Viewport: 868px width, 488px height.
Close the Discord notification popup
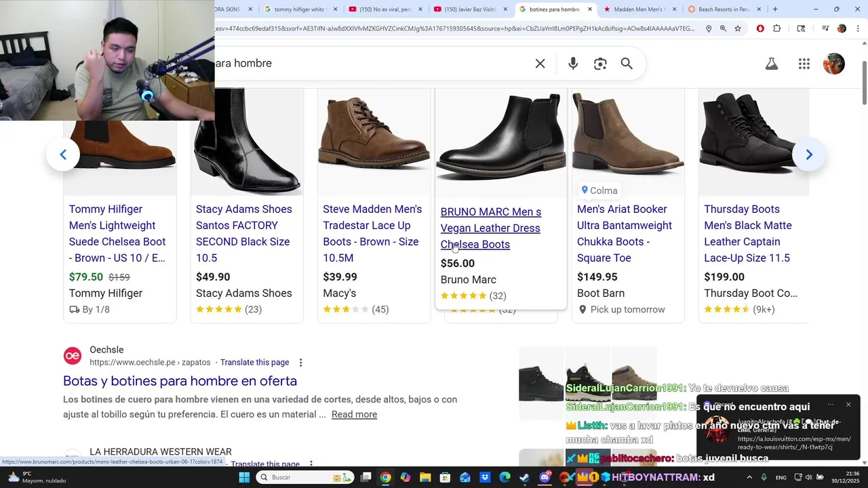[848, 405]
